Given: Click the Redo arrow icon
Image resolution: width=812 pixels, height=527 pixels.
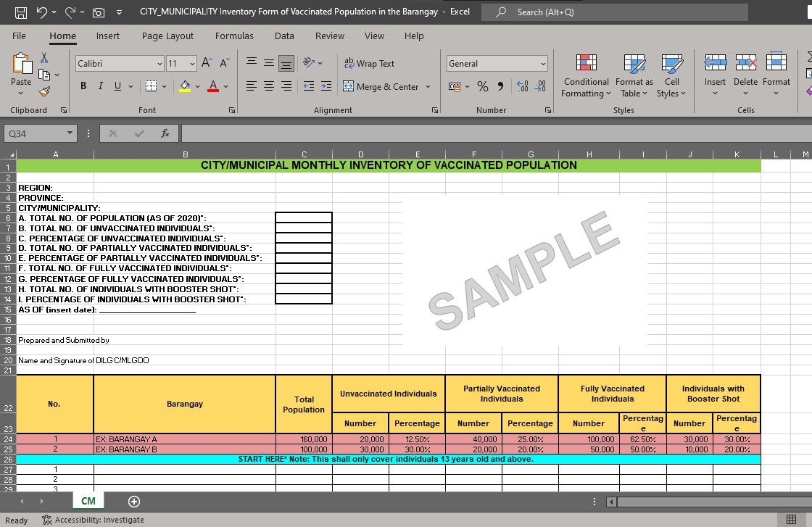Looking at the screenshot, I should click(70, 12).
